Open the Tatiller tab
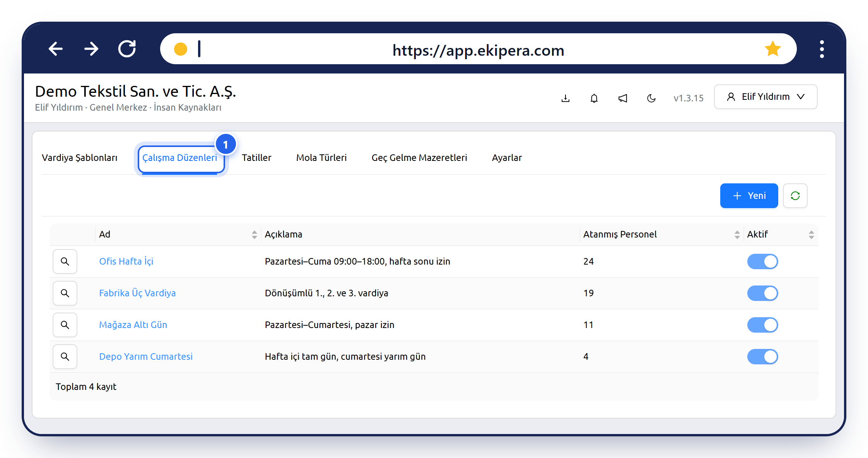This screenshot has width=868, height=458. 256,158
